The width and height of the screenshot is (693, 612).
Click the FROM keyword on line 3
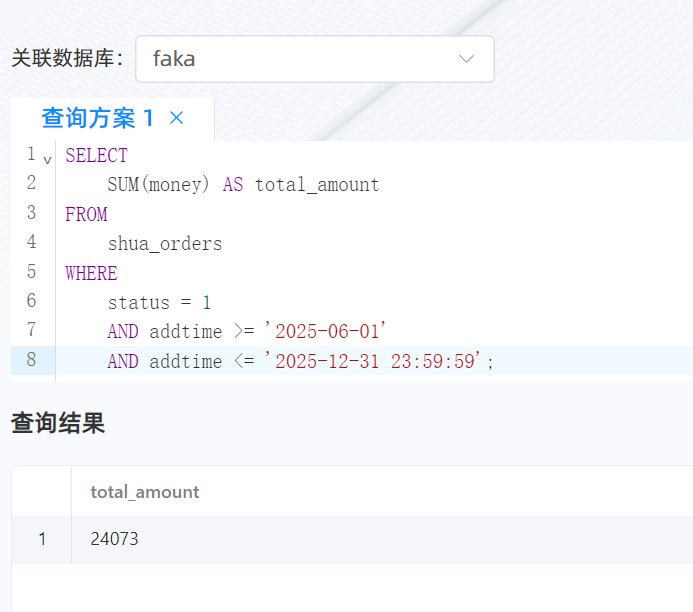86,214
